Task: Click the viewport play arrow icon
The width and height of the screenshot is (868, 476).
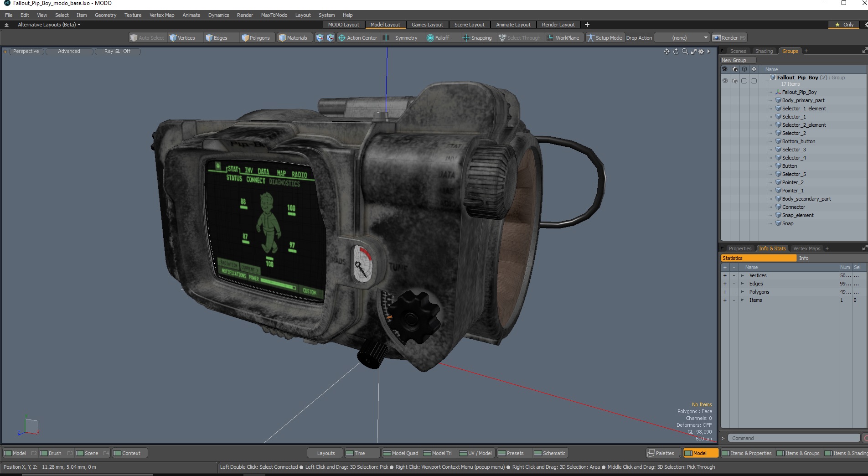Action: (x=708, y=52)
